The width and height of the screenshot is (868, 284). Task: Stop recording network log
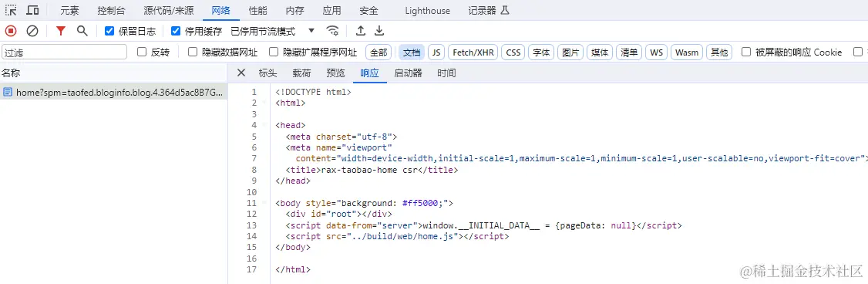pos(11,31)
